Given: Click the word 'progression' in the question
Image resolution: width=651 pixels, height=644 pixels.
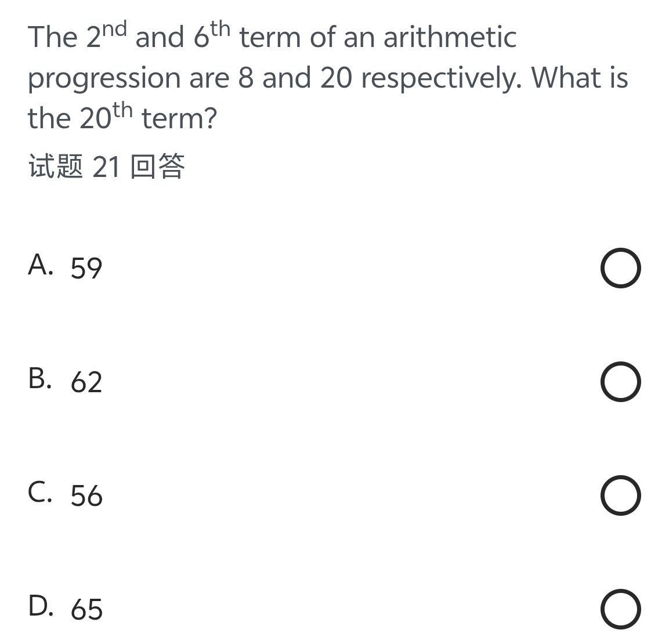Looking at the screenshot, I should click(104, 79).
